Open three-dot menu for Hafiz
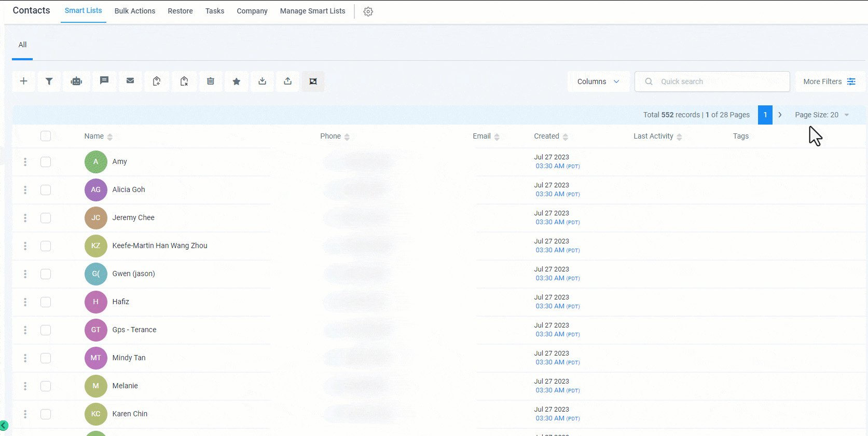The height and width of the screenshot is (436, 868). tap(25, 302)
